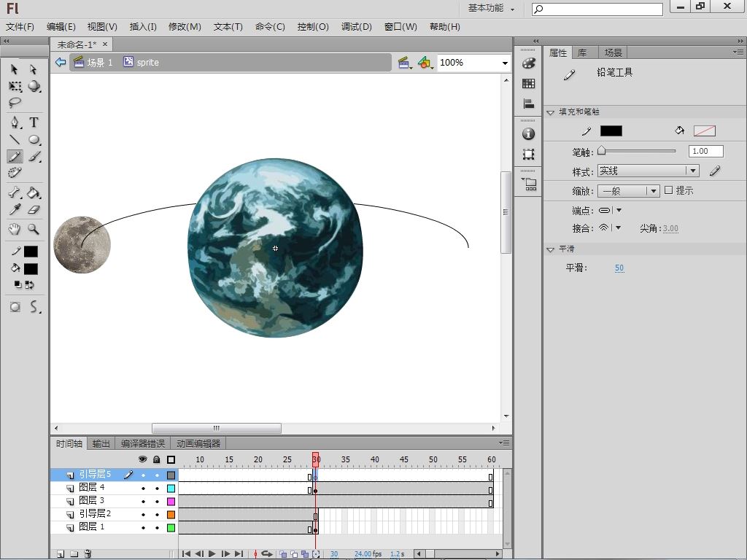Choose the Eraser tool
The image size is (747, 560).
click(34, 210)
